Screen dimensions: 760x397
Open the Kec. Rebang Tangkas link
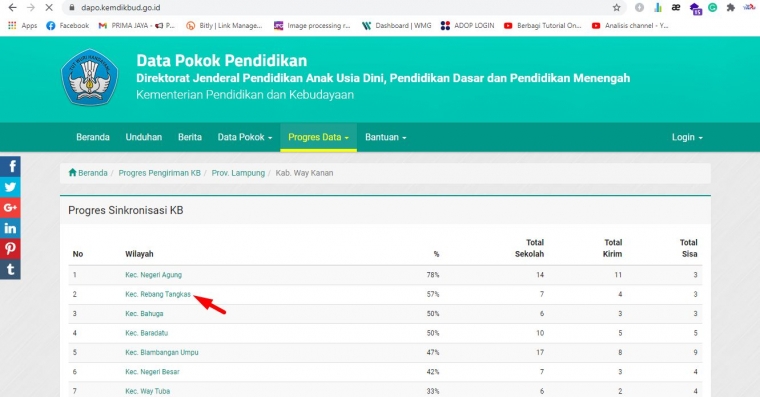click(x=158, y=294)
